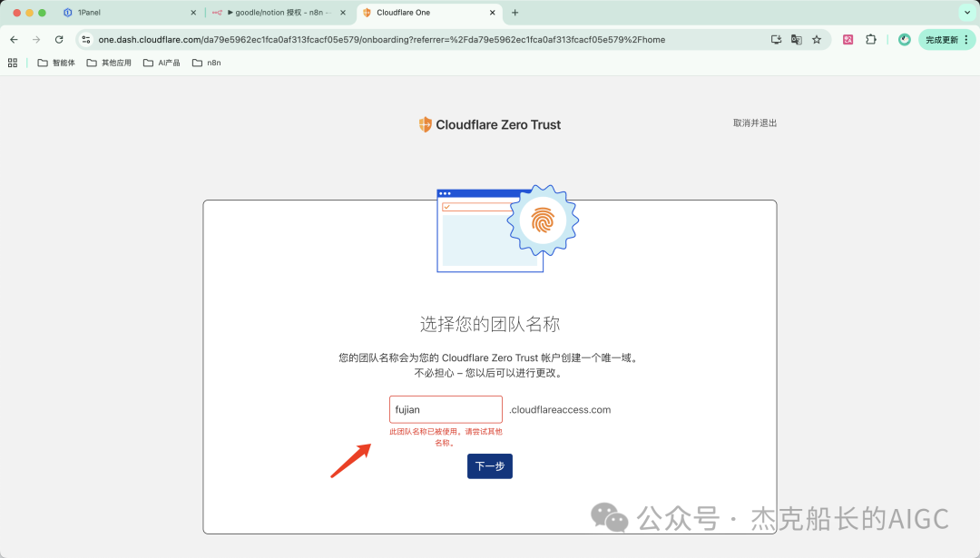Open the 智能体 bookmark folder
The height and width of the screenshot is (558, 980).
[x=56, y=63]
